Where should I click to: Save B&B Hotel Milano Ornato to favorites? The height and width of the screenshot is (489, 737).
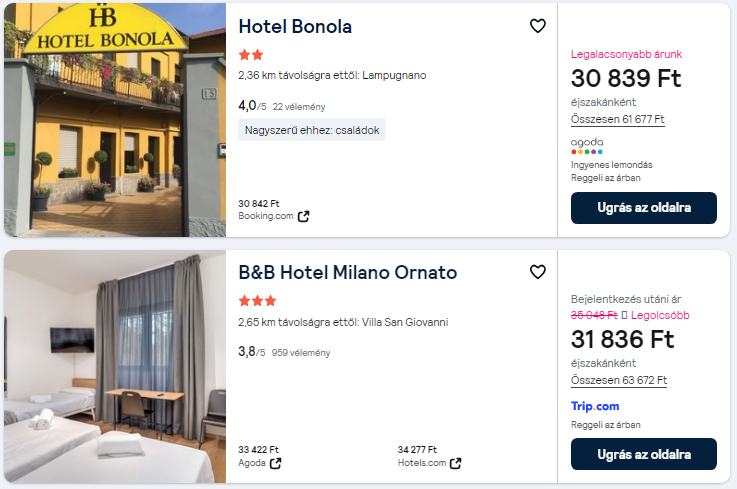pos(538,272)
